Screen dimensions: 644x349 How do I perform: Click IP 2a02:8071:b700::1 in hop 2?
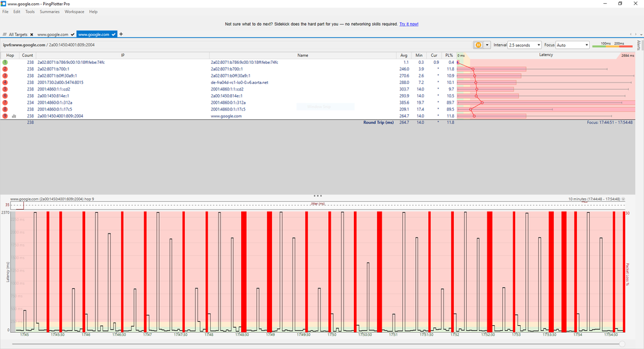pos(54,69)
